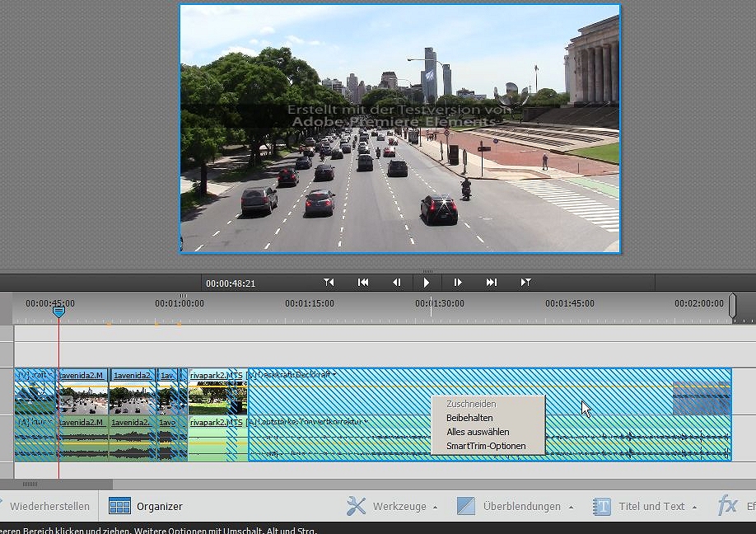
Task: Expand the Werkzeuge dropdown arrow
Action: point(435,508)
